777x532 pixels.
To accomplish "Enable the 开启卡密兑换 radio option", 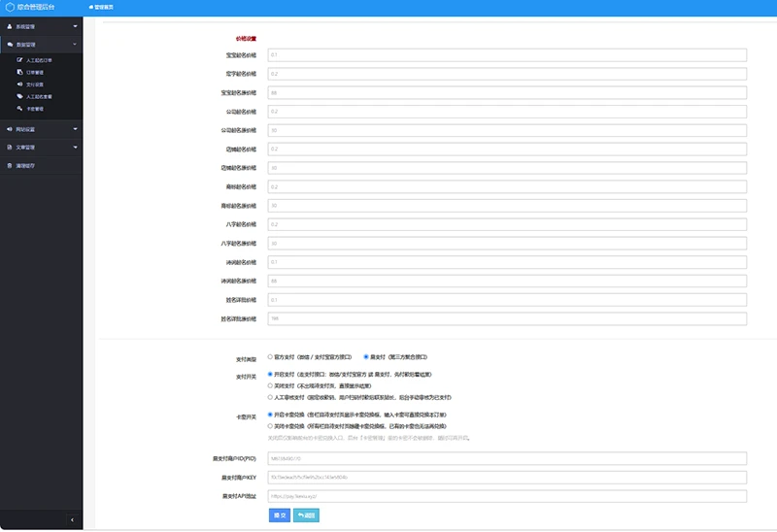I will tap(270, 415).
